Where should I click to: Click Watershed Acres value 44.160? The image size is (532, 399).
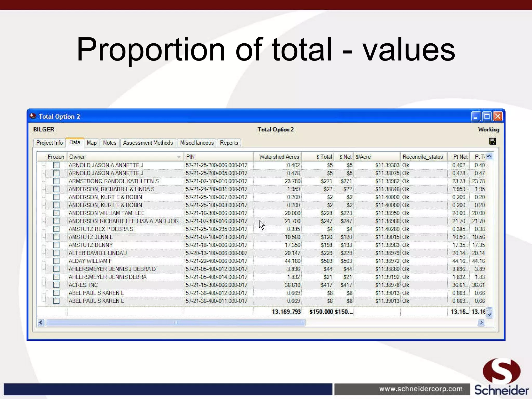(x=292, y=261)
